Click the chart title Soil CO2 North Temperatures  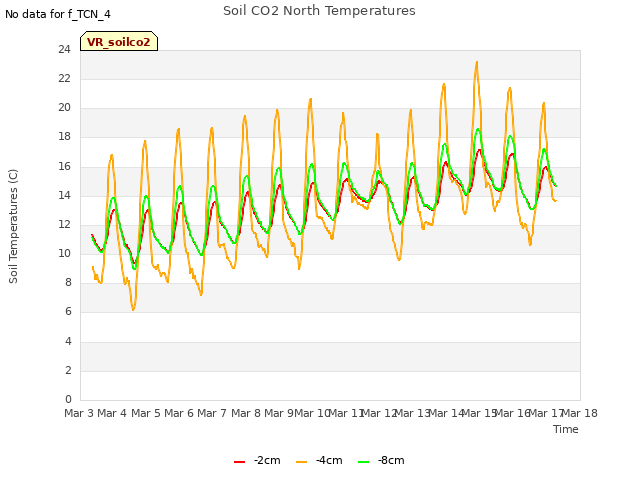pyautogui.click(x=319, y=11)
